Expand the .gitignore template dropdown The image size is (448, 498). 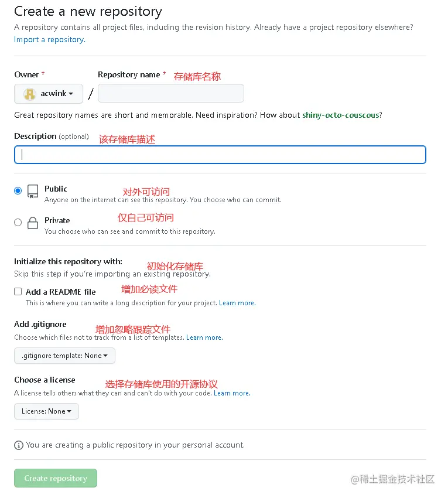[64, 356]
